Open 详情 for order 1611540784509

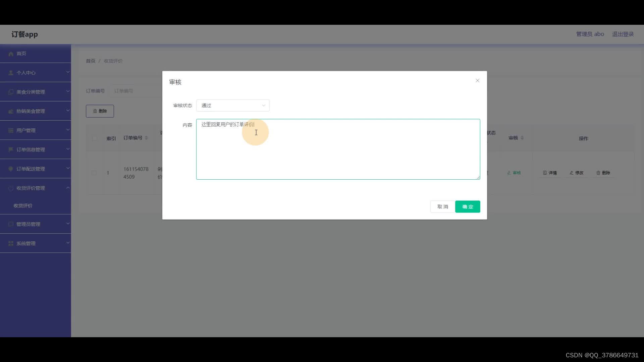(550, 173)
